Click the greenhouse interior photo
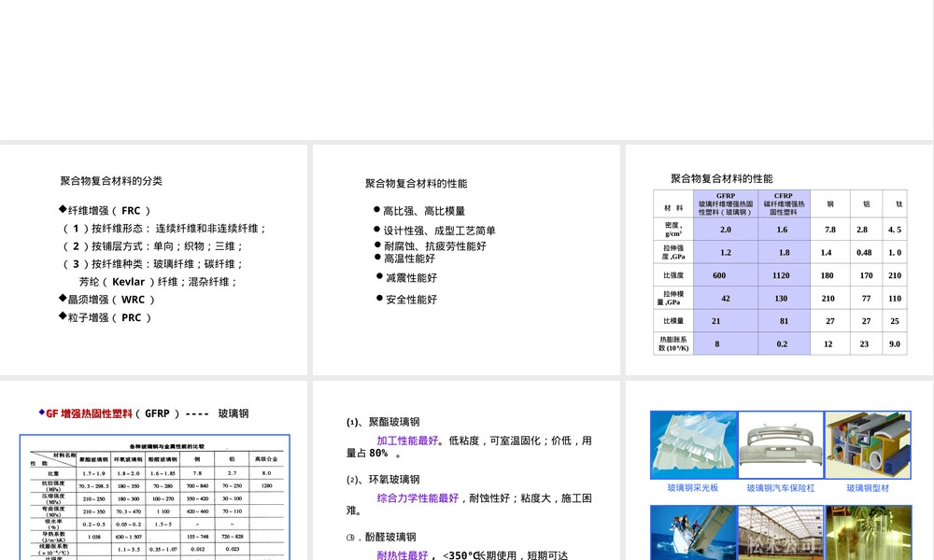This screenshot has width=934, height=560. tap(781, 533)
